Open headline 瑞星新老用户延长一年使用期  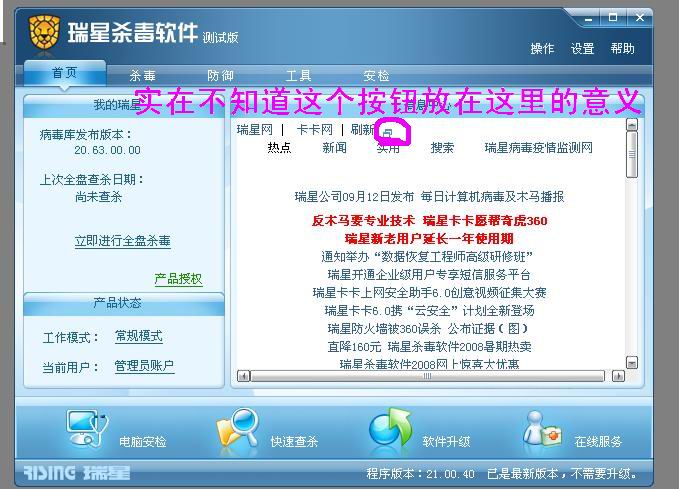click(x=429, y=238)
